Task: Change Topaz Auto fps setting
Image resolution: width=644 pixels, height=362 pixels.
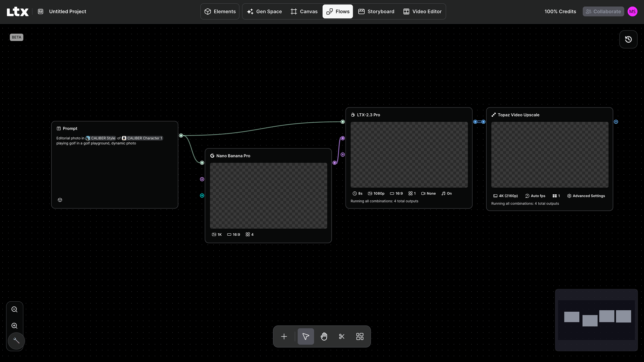Action: pos(535,196)
